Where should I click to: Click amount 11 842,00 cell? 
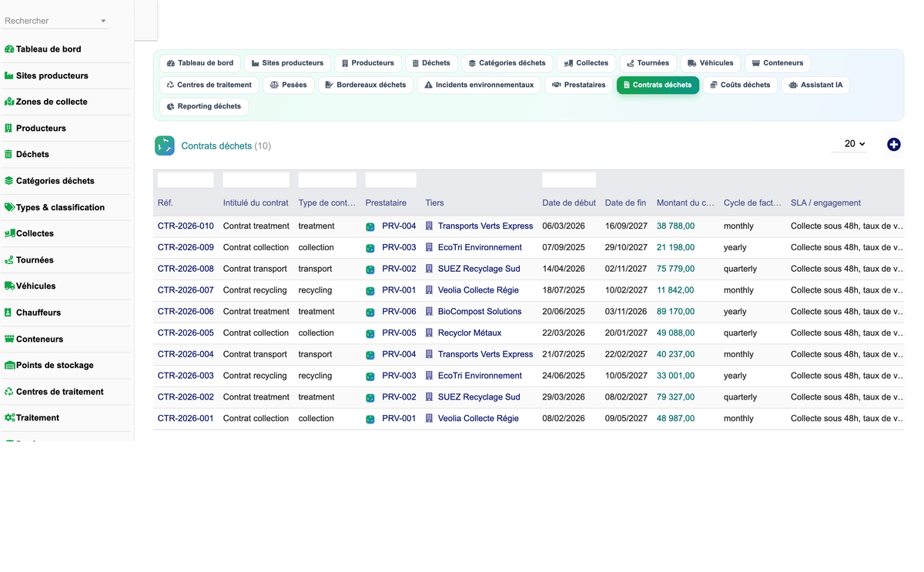pos(675,290)
